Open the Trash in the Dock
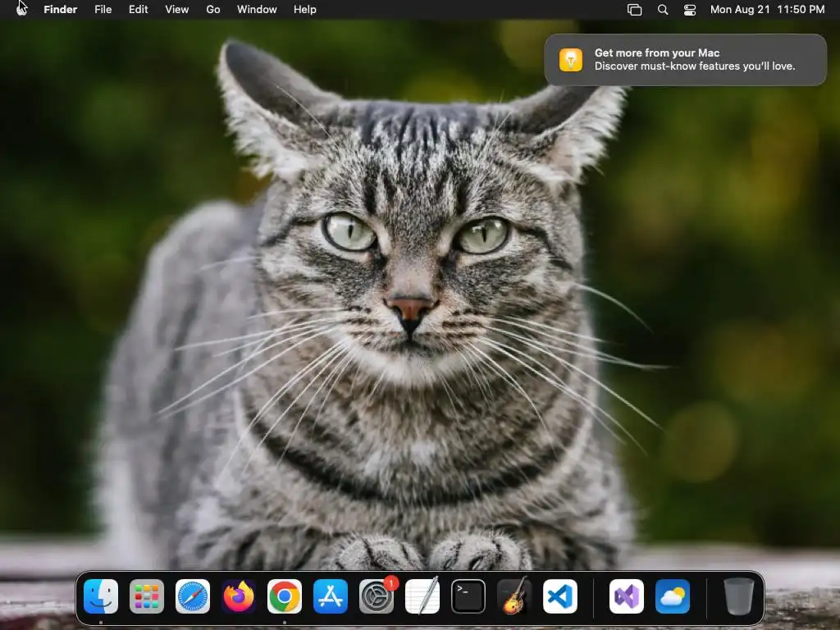This screenshot has width=840, height=630. click(739, 596)
